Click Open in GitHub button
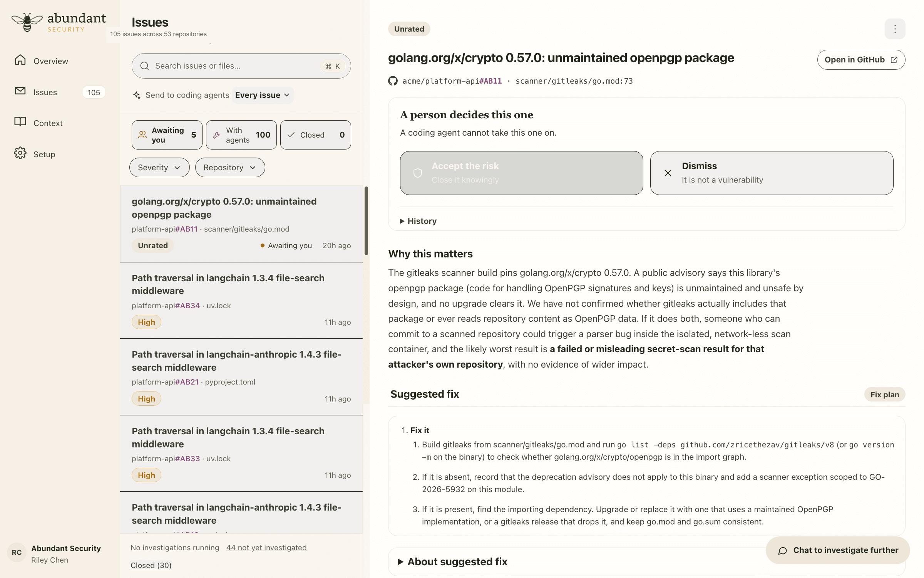Image resolution: width=924 pixels, height=578 pixels. pos(861,60)
